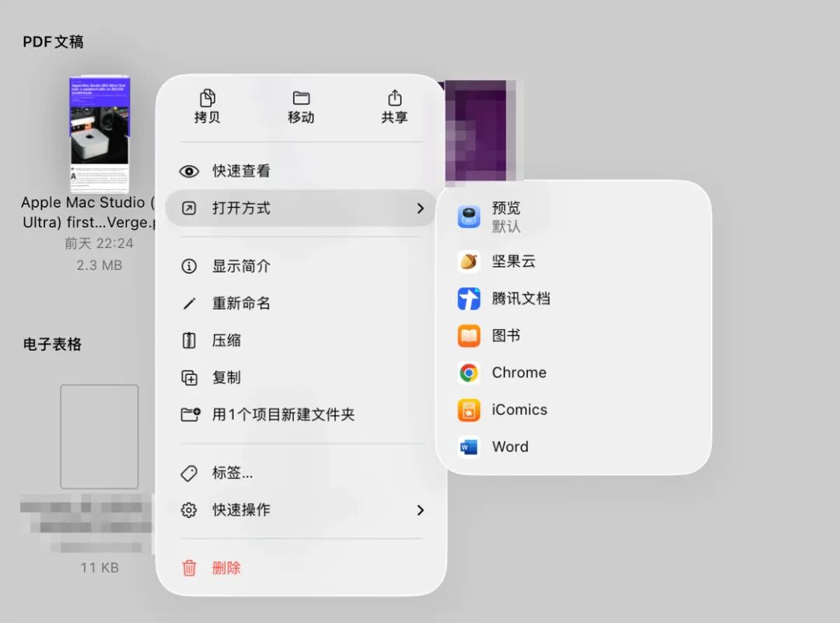Tap the 移动 folder icon
The image size is (840, 623).
coord(301,98)
